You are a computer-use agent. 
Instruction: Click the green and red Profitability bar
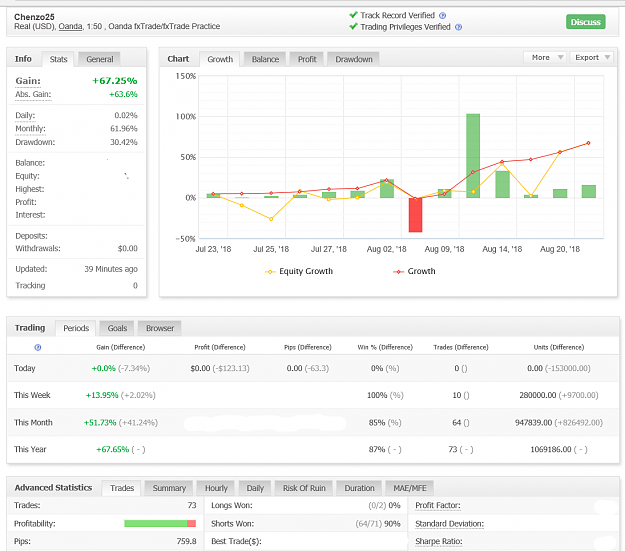point(160,523)
